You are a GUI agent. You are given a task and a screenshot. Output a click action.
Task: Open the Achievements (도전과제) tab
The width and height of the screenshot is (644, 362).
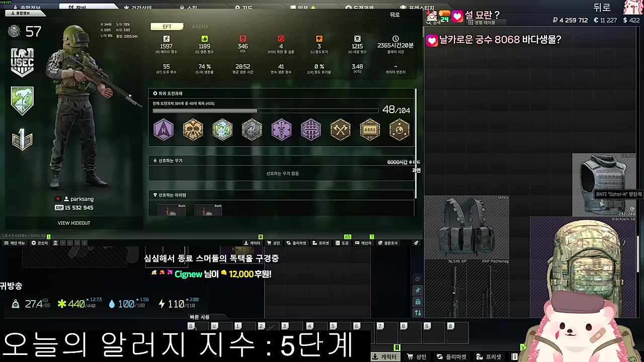(360, 8)
